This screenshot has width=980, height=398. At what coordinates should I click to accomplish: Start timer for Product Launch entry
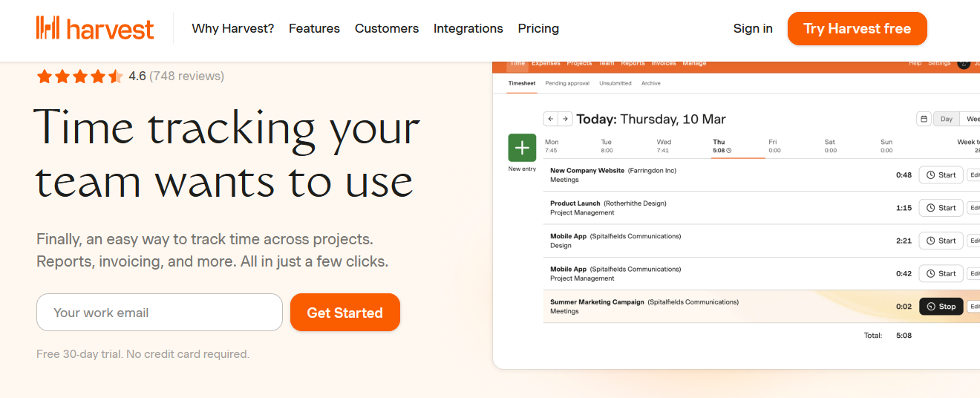coord(941,208)
